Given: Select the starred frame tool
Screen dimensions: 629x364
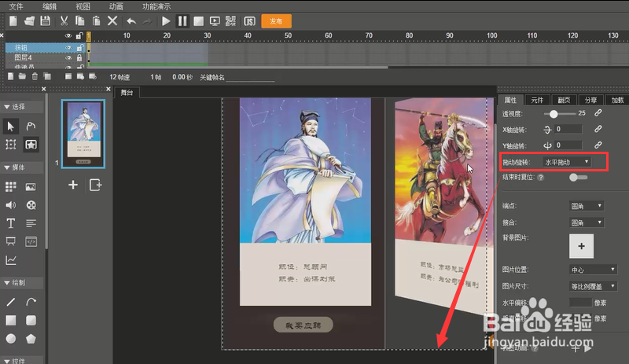Looking at the screenshot, I should click(31, 145).
